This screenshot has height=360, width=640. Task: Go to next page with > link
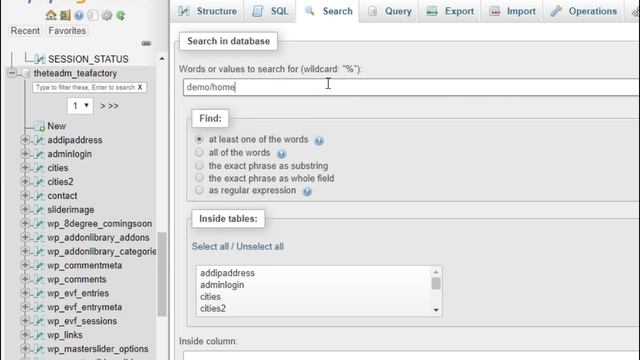(102, 106)
